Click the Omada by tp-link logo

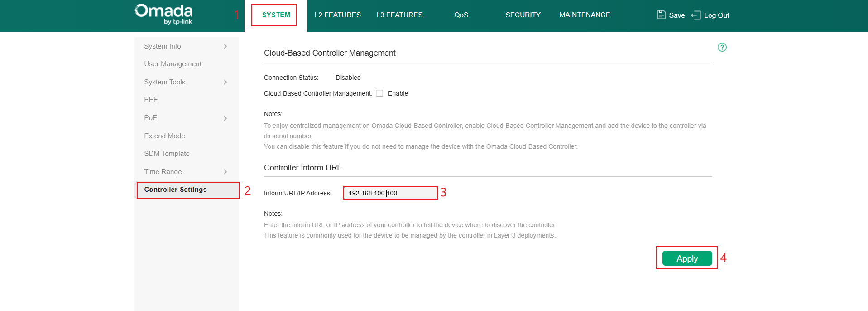(163, 14)
